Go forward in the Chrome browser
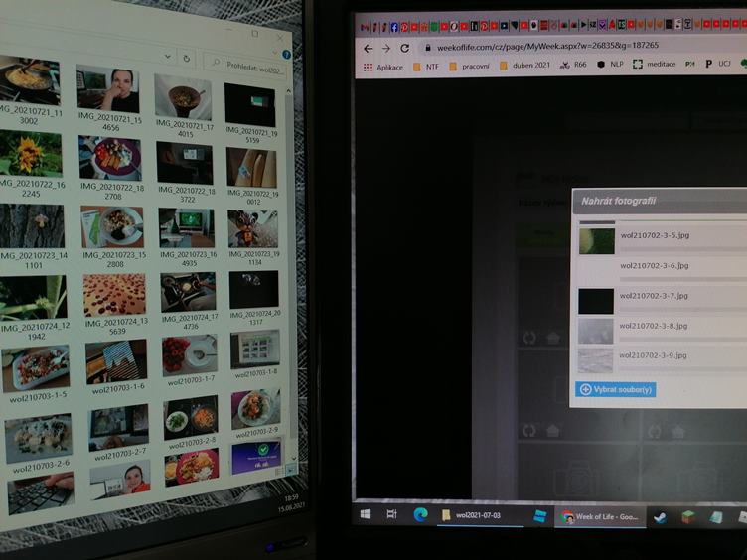747x560 pixels. tap(385, 48)
